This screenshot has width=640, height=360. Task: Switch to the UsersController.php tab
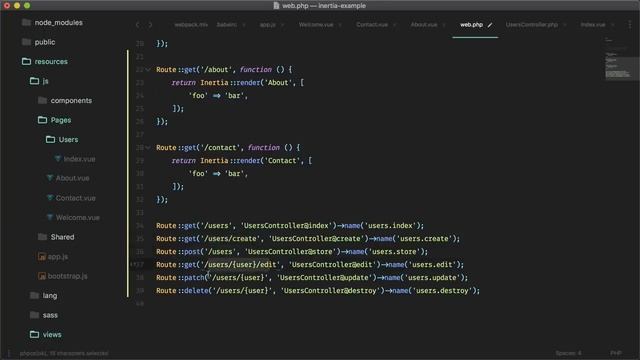coord(531,25)
